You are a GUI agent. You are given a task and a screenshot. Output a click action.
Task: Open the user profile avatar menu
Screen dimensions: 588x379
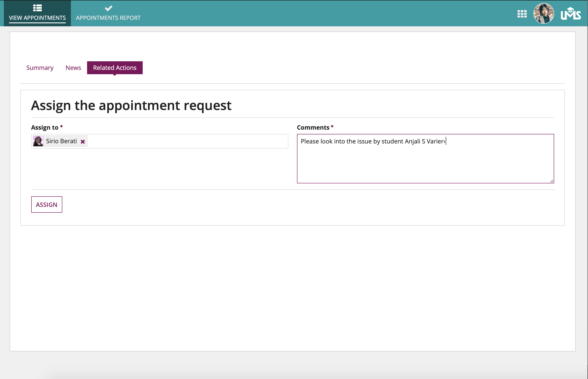pos(543,14)
